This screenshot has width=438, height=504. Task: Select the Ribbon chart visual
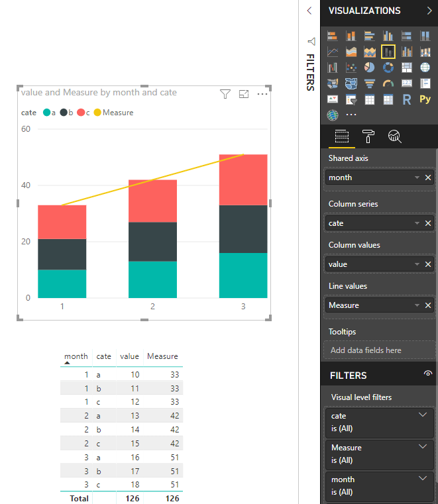click(425, 52)
